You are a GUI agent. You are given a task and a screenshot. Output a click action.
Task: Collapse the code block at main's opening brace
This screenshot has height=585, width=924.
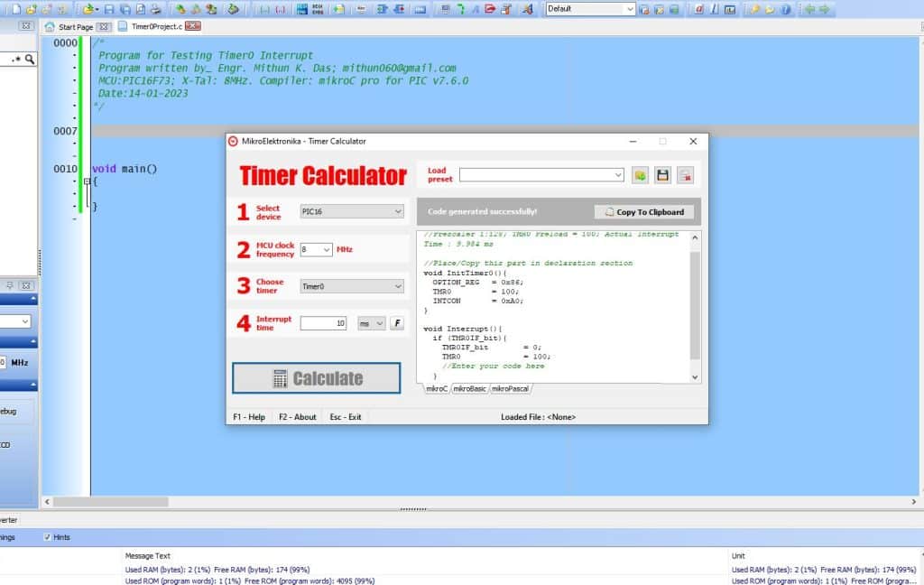point(87,181)
